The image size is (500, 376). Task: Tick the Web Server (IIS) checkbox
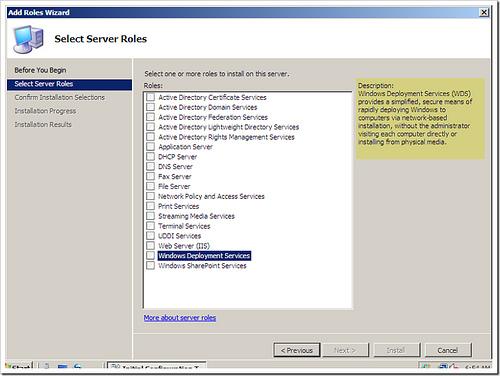(150, 246)
